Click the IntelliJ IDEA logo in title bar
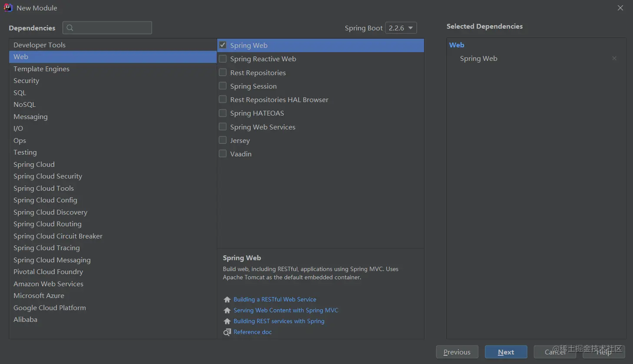 [x=8, y=8]
